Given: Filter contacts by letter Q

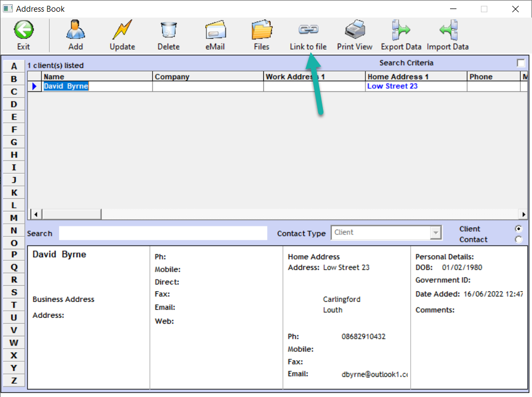Looking at the screenshot, I should [x=14, y=267].
